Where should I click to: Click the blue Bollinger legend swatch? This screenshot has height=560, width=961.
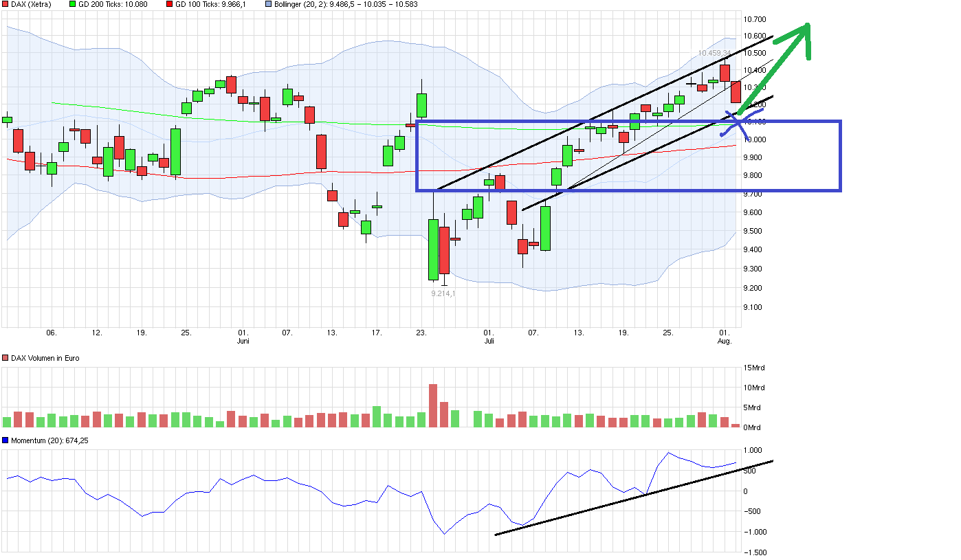coord(268,4)
